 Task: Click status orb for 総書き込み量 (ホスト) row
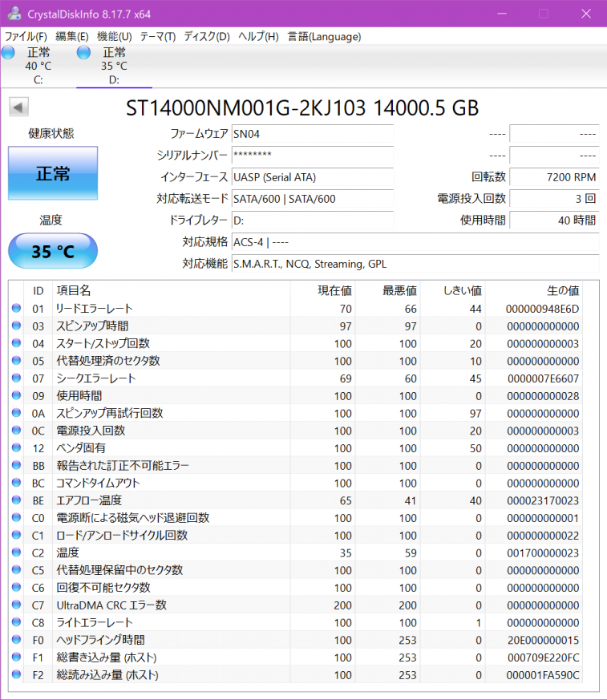17,658
